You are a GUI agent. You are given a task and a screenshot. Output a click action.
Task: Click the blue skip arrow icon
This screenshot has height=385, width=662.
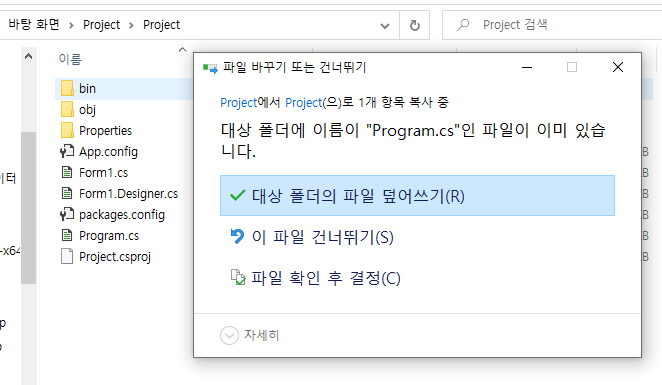point(237,236)
